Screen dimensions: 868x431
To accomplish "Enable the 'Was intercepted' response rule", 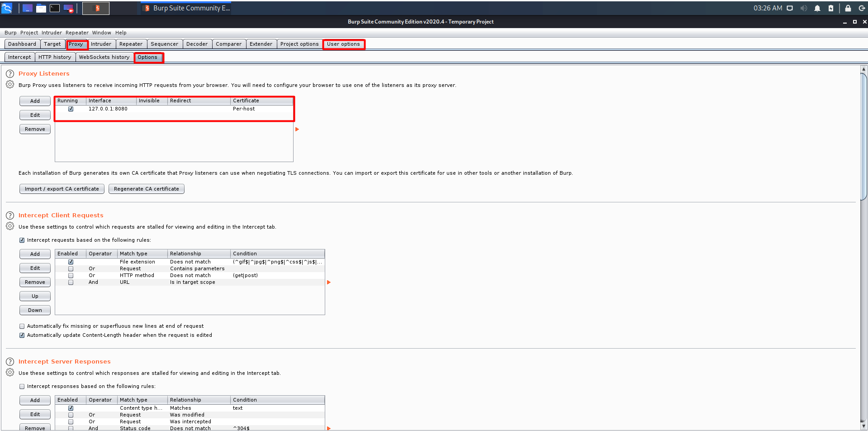I will coord(71,421).
